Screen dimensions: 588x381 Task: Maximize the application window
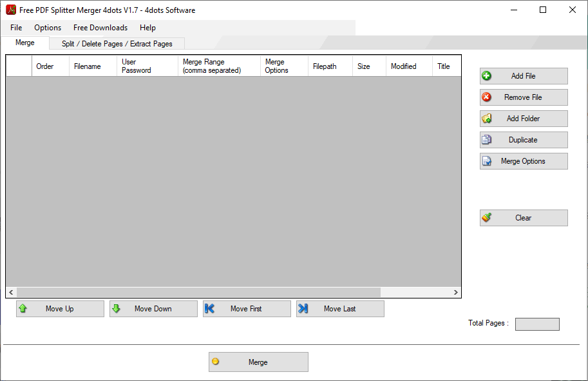pos(543,10)
